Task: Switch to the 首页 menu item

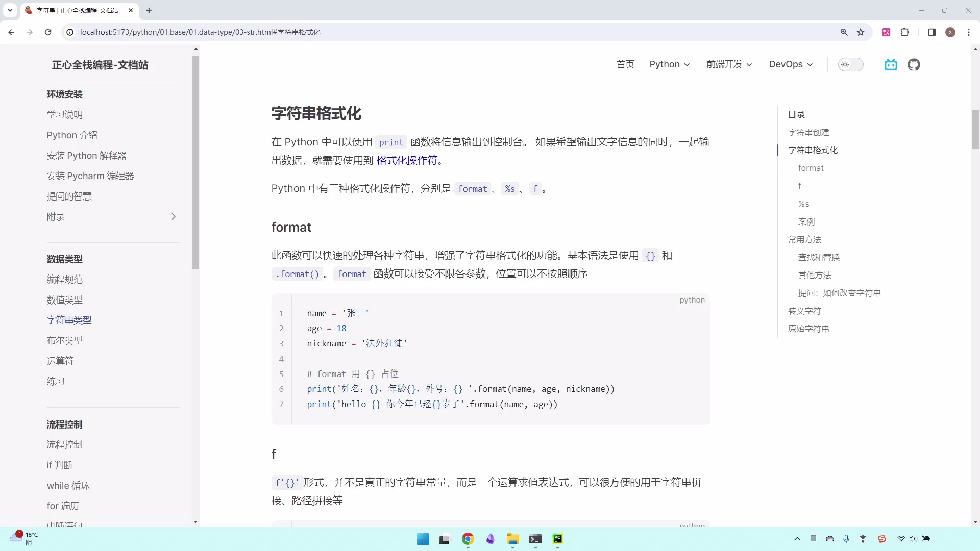Action: 625,64
